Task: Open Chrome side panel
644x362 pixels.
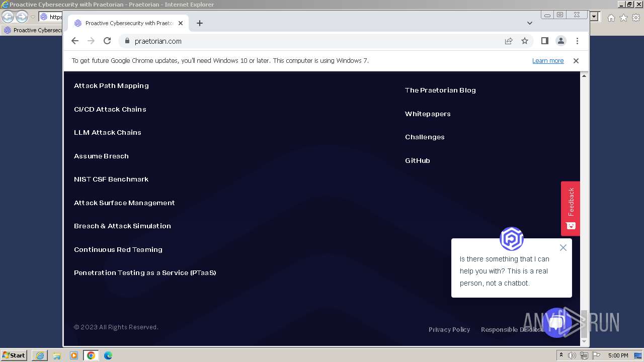Action: (544, 41)
